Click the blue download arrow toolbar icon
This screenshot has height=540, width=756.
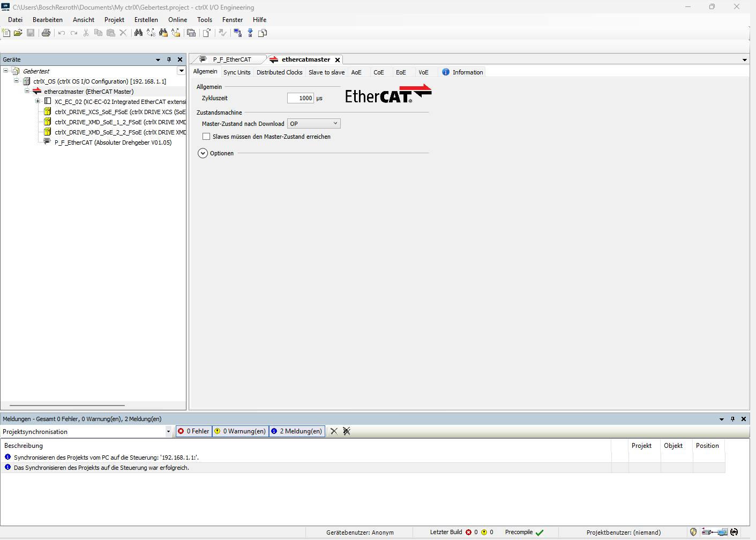250,33
